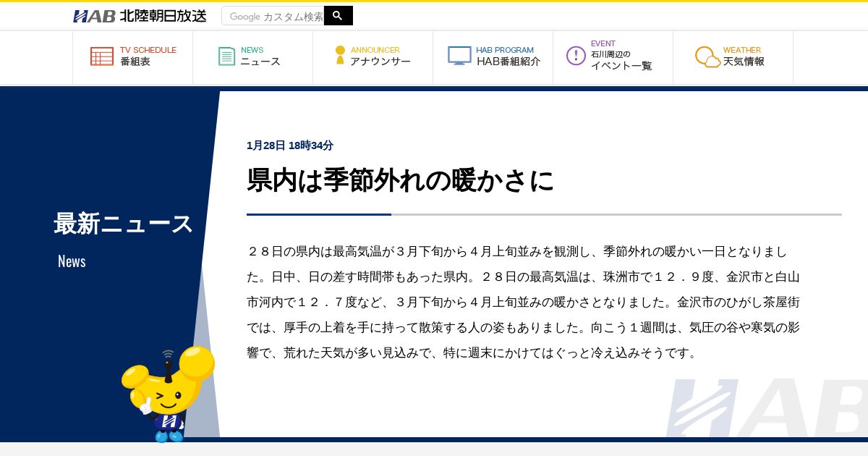Click the yellow HAB mascot character
This screenshot has width=868, height=456.
pos(168,393)
